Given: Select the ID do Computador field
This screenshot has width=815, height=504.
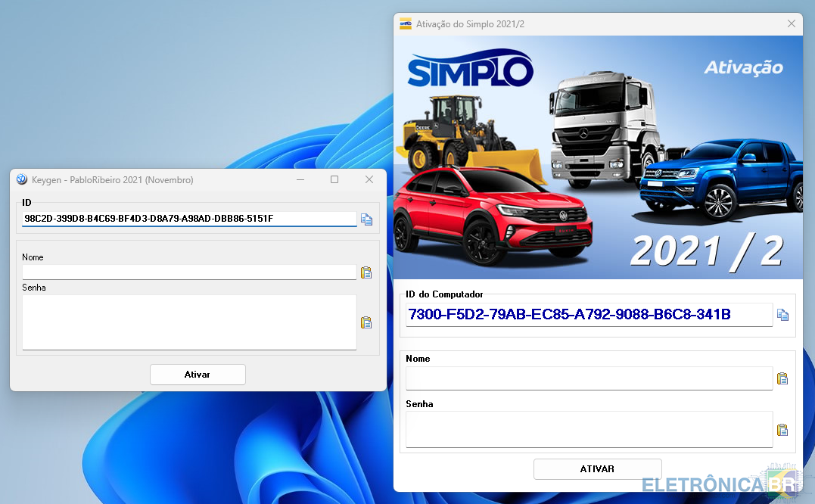Looking at the screenshot, I should 589,314.
